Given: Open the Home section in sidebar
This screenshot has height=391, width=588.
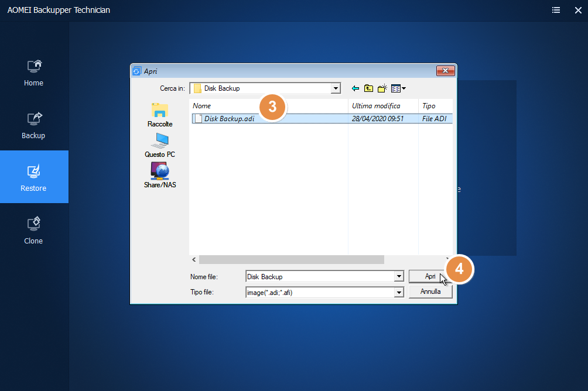Looking at the screenshot, I should click(34, 74).
